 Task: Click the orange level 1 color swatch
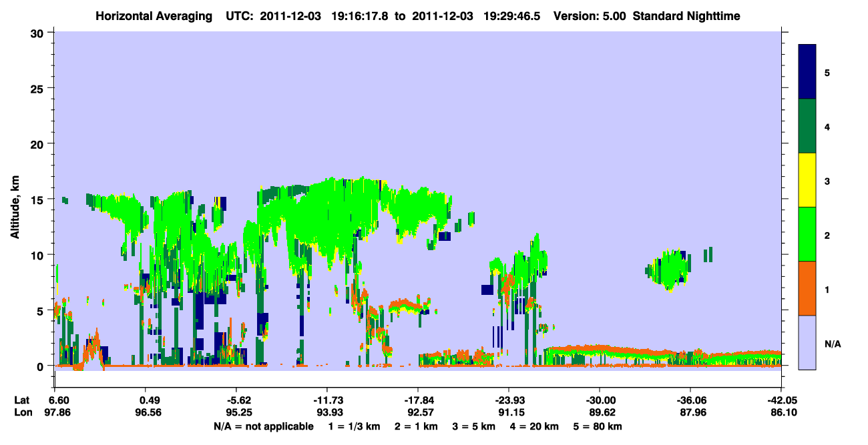(x=807, y=288)
